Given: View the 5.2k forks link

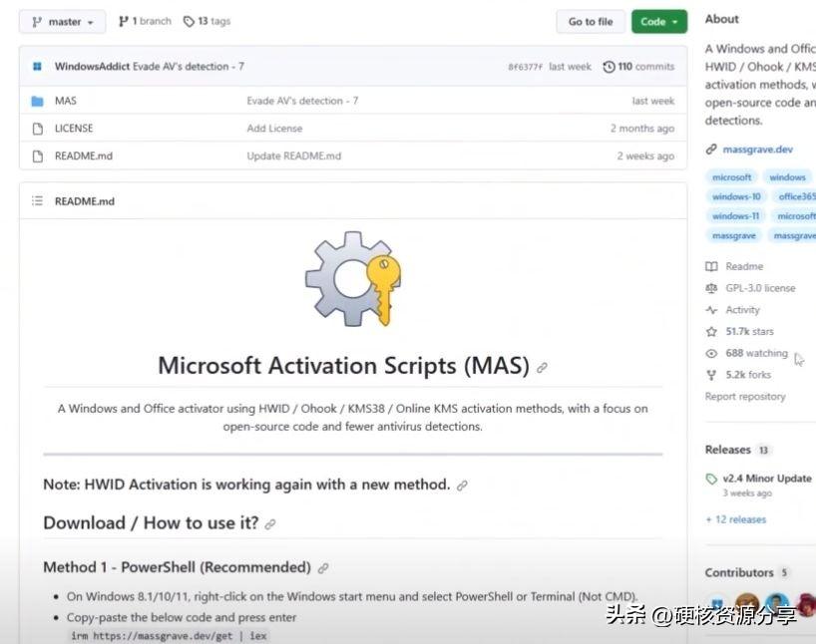Looking at the screenshot, I should coord(748,375).
